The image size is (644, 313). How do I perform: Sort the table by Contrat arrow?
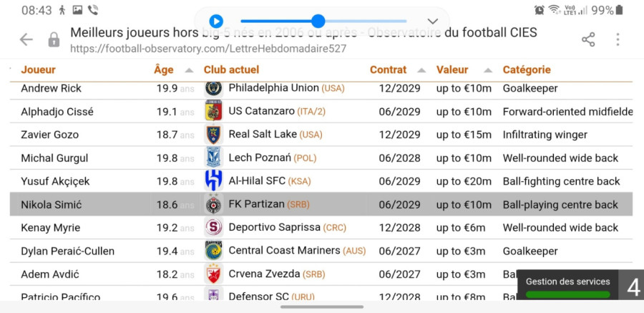[421, 70]
